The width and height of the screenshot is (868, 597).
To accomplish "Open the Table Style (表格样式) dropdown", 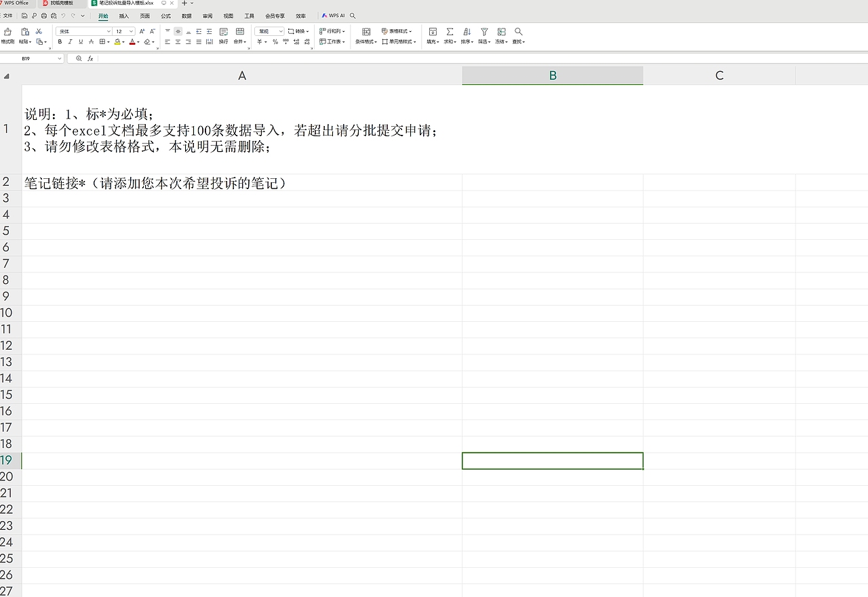I will pyautogui.click(x=397, y=31).
